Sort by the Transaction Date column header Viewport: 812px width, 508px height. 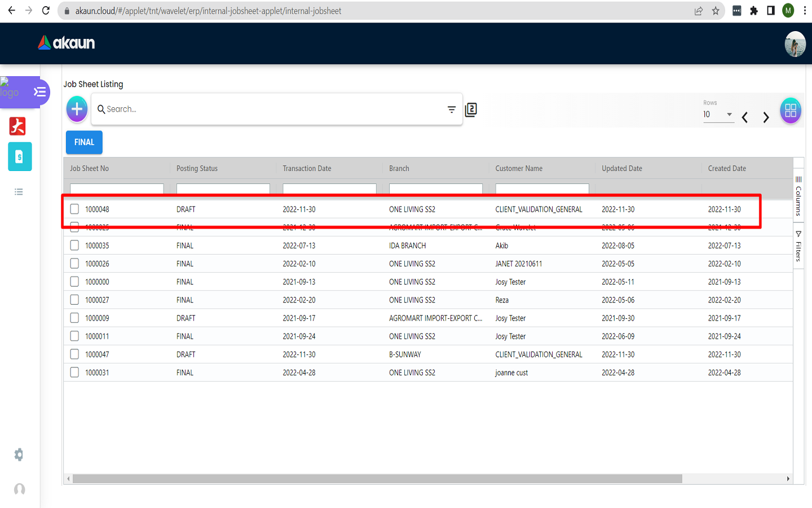307,168
